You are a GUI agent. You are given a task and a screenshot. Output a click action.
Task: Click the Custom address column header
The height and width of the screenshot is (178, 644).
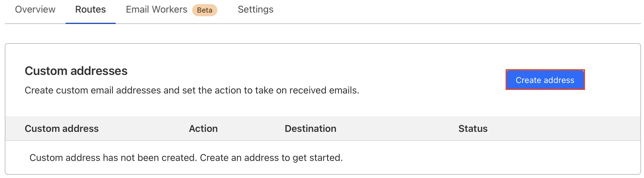(62, 129)
